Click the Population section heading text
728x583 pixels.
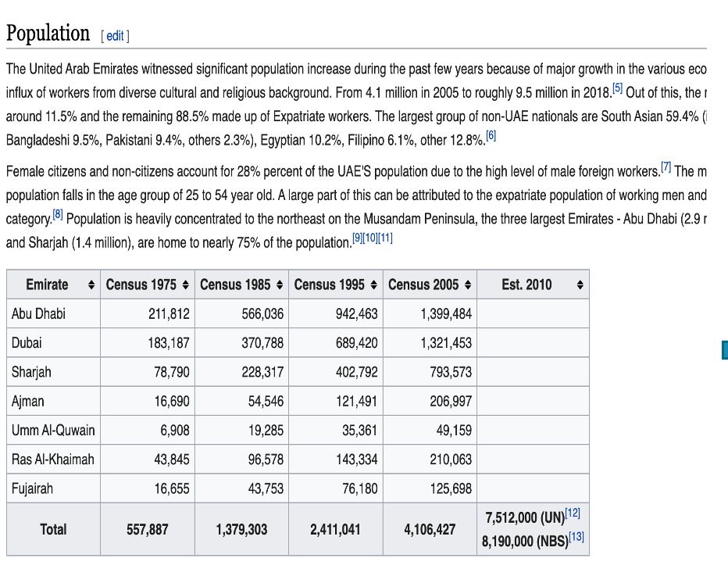point(48,34)
